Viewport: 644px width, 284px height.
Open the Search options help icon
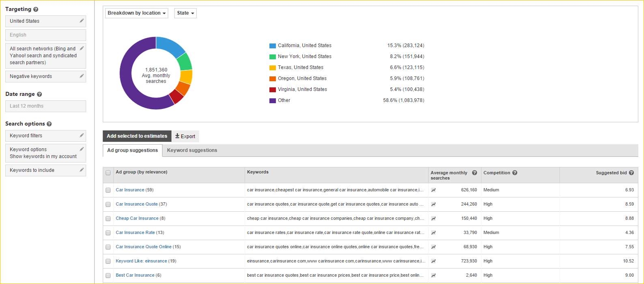49,124
